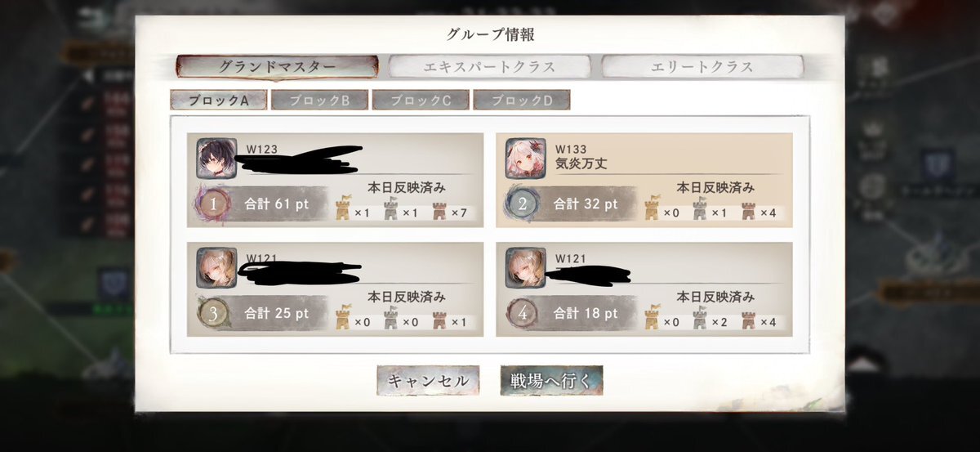The image size is (980, 452).
Task: Click the 気炎万丈 W133 guild avatar
Action: coord(525,159)
